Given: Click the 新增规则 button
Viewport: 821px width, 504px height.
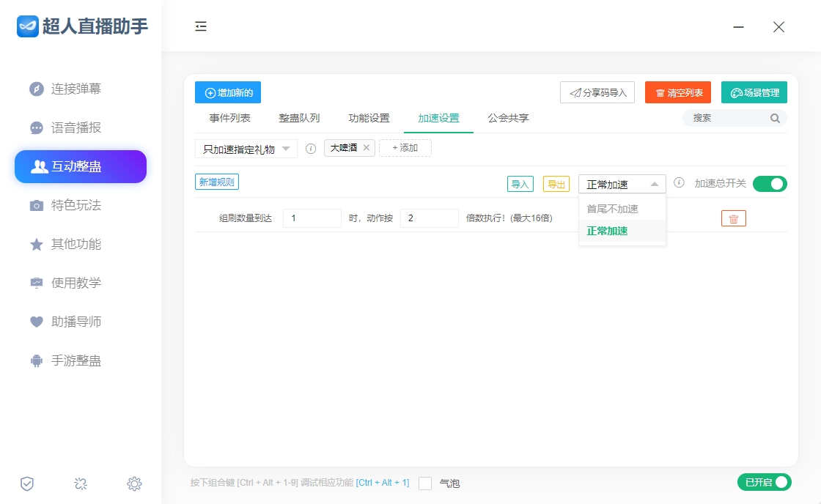Looking at the screenshot, I should [217, 182].
